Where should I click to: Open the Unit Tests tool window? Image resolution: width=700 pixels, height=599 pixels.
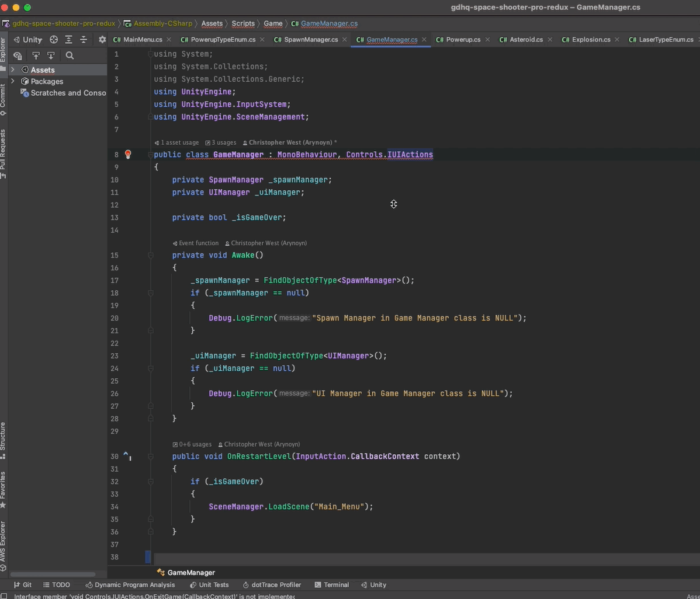[209, 585]
